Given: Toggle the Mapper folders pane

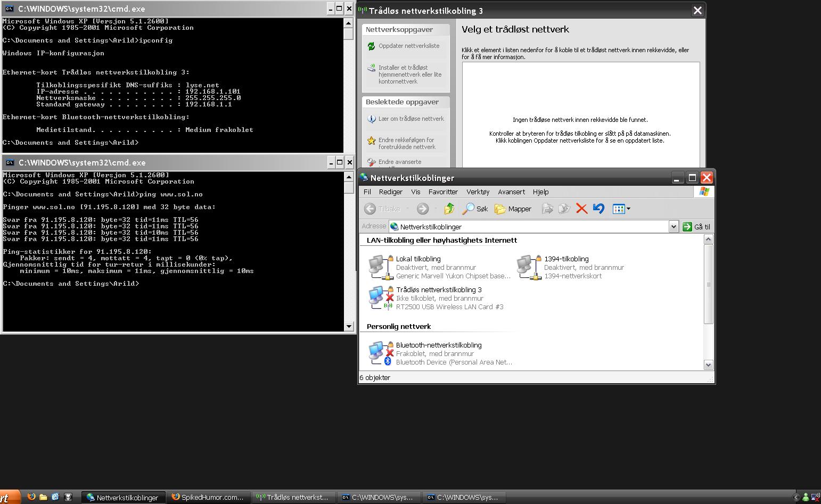Looking at the screenshot, I should pos(513,209).
